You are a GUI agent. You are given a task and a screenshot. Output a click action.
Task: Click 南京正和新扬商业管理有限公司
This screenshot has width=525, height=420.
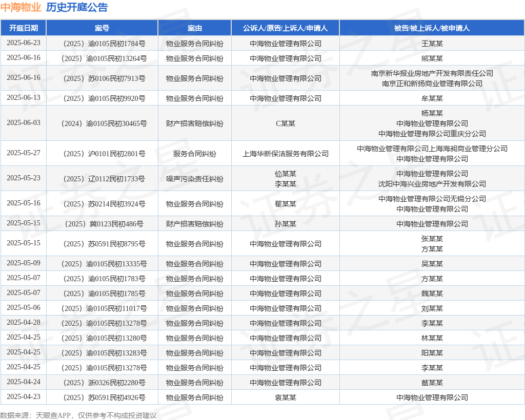pos(432,83)
